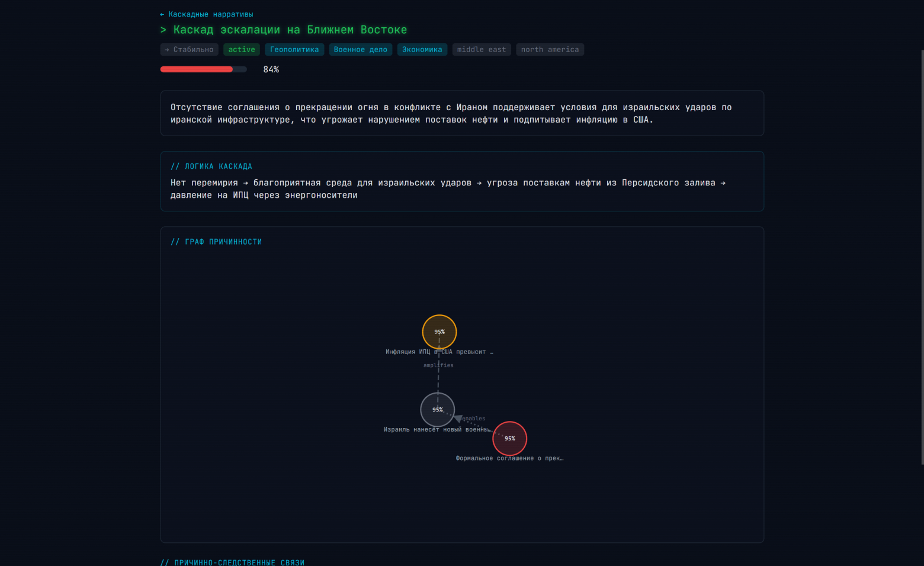Select the active status tag
This screenshot has width=924, height=566.
[x=242, y=50]
